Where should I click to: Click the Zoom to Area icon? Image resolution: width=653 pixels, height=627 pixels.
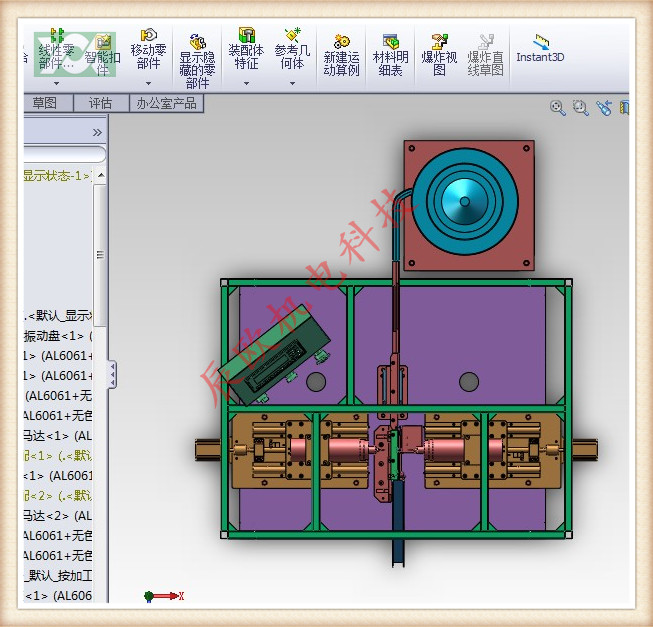(581, 108)
